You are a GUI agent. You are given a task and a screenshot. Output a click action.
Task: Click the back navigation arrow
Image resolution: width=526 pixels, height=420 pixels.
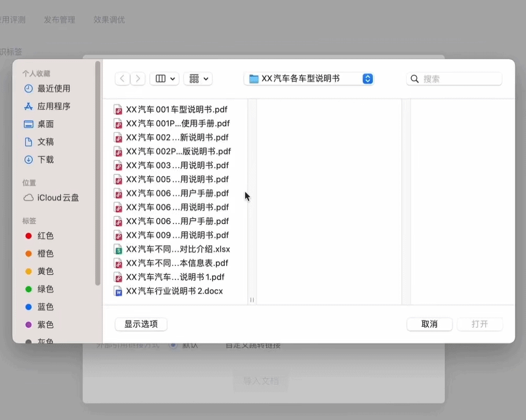point(122,79)
